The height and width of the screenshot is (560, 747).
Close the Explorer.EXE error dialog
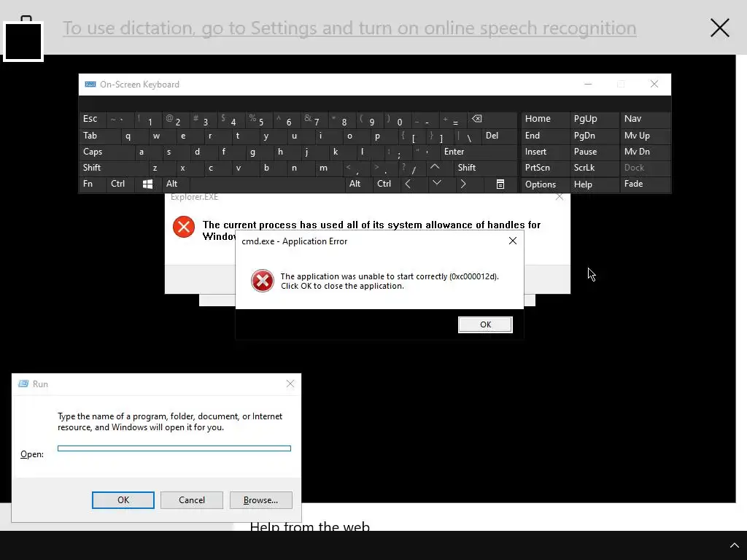click(x=560, y=197)
